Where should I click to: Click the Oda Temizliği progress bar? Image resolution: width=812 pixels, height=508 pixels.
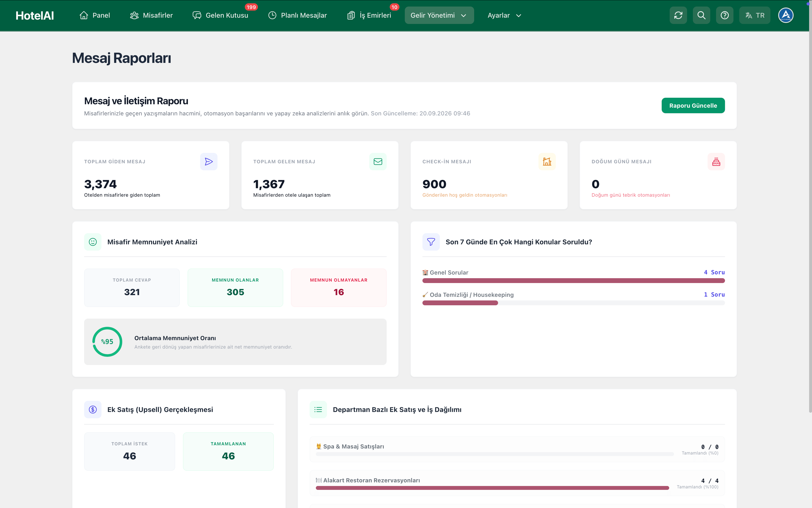click(x=573, y=303)
